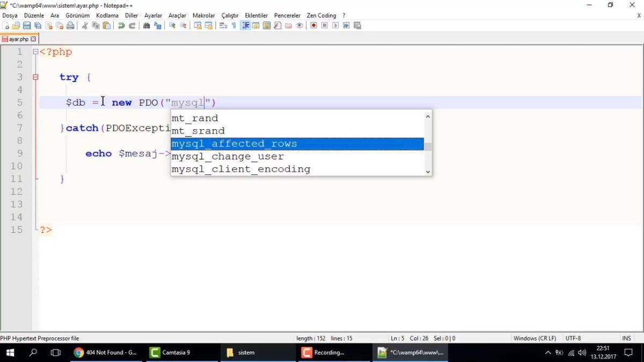Click the Save recorded macro icon
Viewport: 644px width, 362px height.
357,25
